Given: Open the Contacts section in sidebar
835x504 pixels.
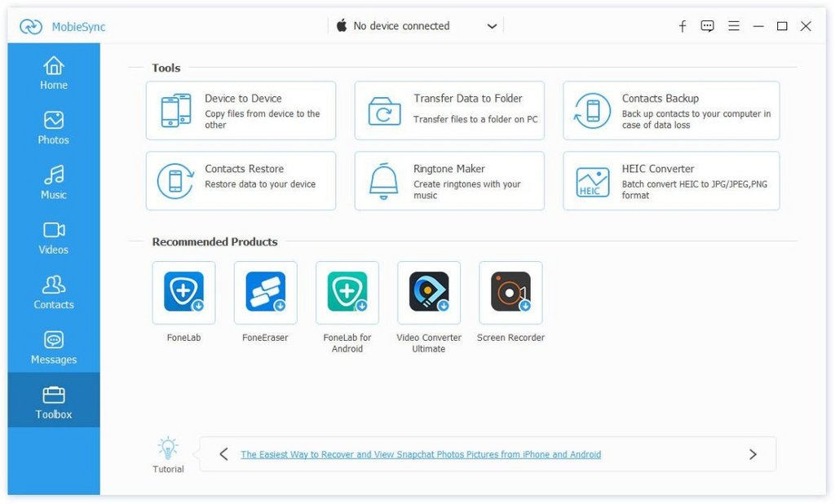Looking at the screenshot, I should tap(54, 293).
